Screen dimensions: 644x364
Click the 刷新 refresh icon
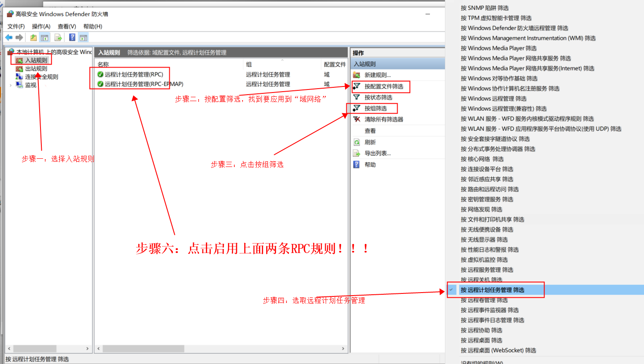pos(357,142)
